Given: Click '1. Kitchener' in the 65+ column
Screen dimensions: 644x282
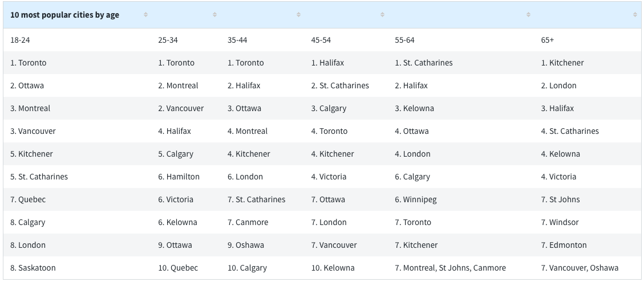Looking at the screenshot, I should click(x=562, y=63).
